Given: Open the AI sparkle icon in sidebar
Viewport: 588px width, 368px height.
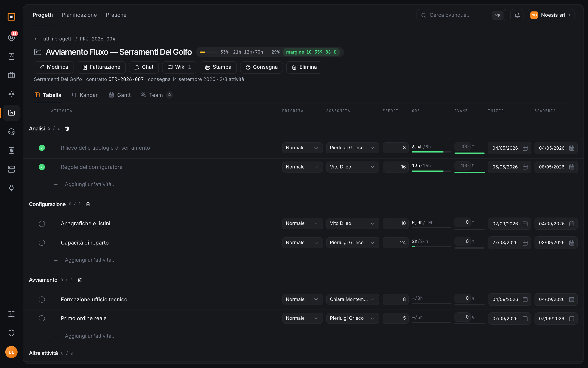Looking at the screenshot, I should tap(11, 94).
